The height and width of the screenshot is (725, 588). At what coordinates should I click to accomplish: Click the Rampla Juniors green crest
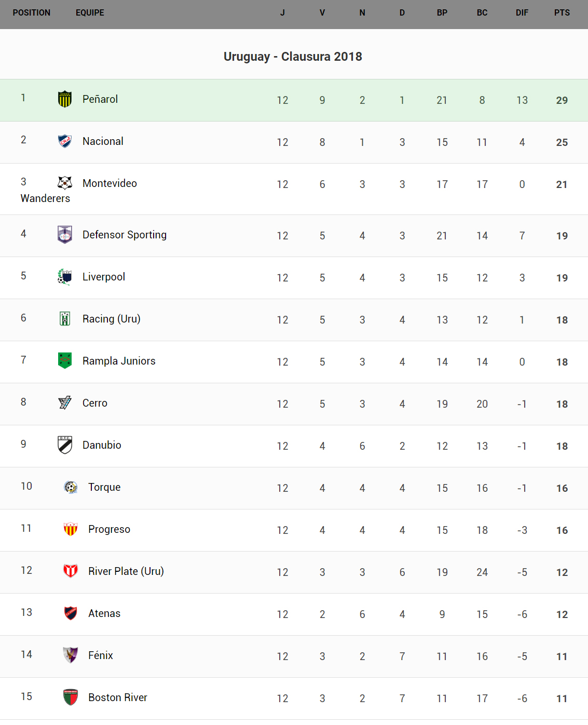(65, 360)
